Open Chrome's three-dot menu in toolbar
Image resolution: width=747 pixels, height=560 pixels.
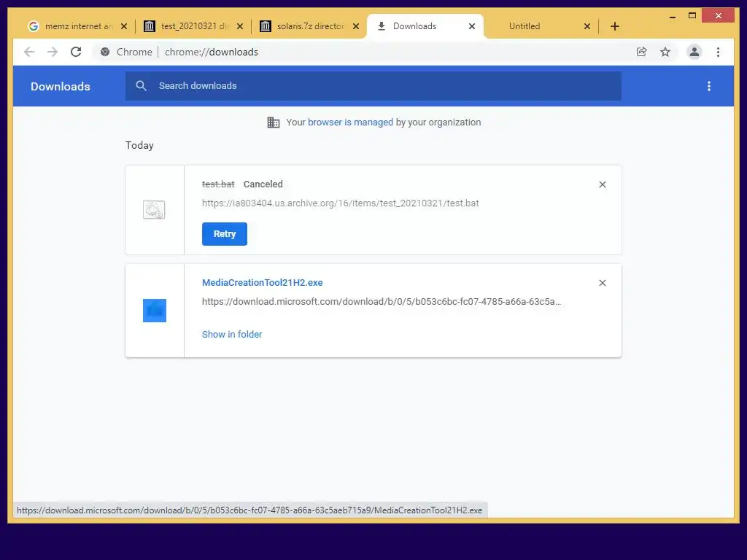coord(718,52)
